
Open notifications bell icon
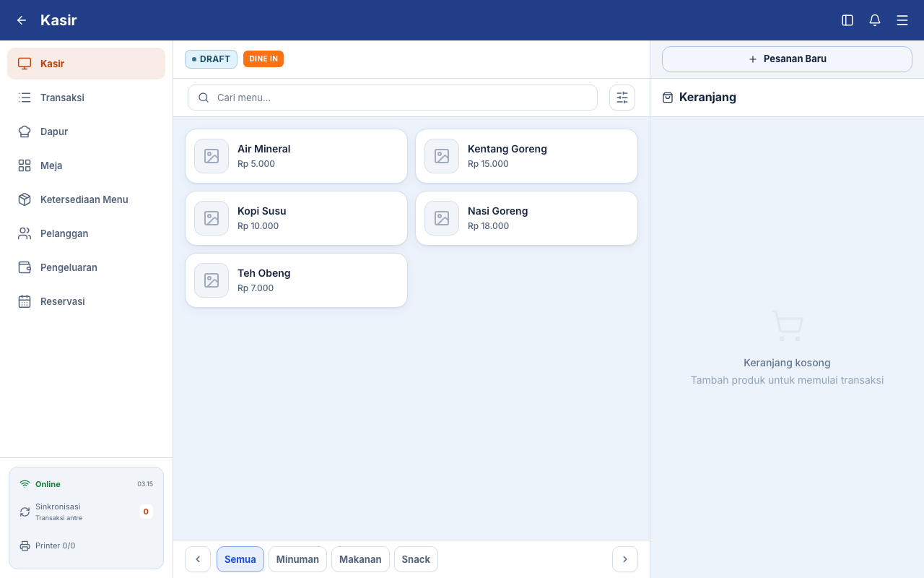tap(875, 20)
